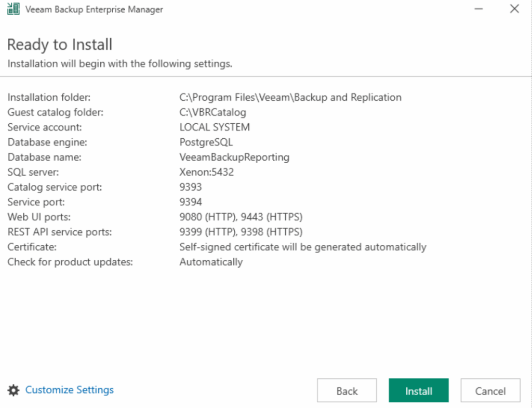
Task: Select the LOCAL SYSTEM value
Action: [x=215, y=127]
